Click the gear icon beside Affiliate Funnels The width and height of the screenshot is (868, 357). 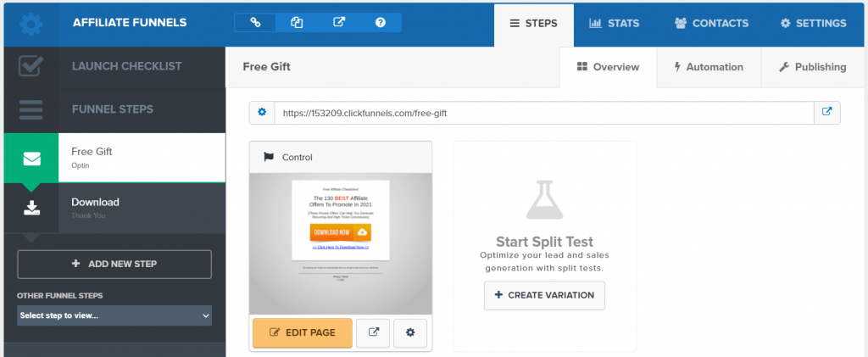pyautogui.click(x=31, y=24)
